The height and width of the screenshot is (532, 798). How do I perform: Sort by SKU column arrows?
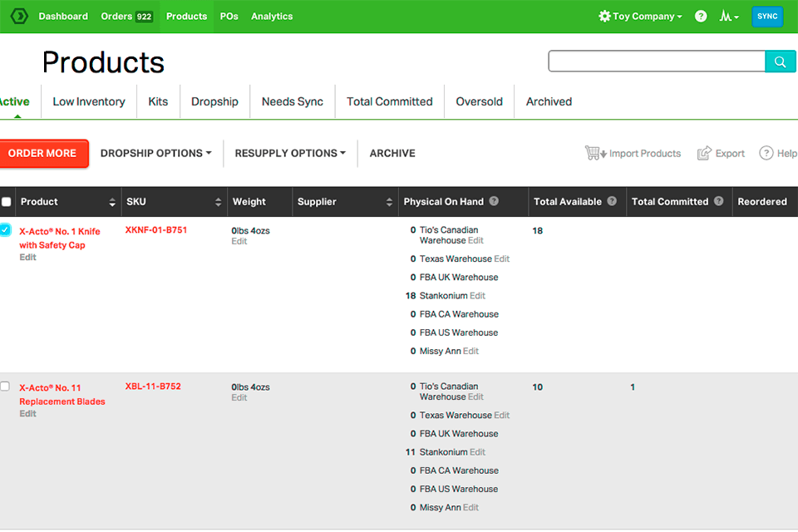tap(218, 202)
